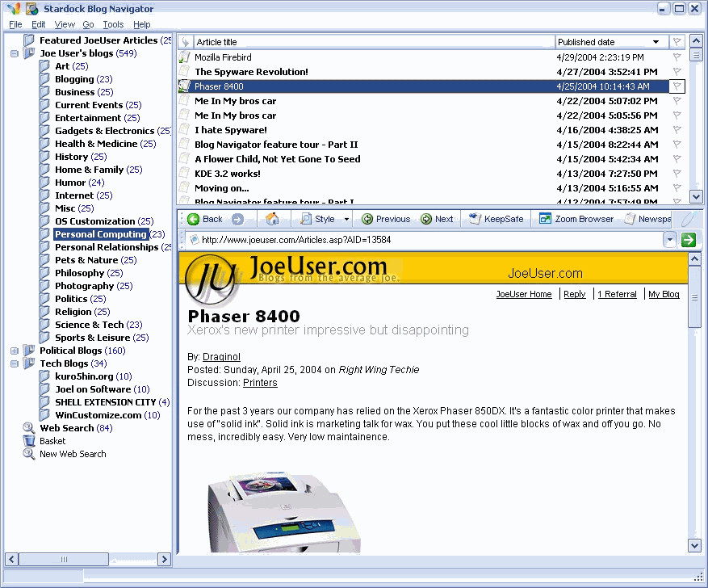Viewport: 708px width, 588px height.
Task: Select Joel on Software feed icon
Action: click(44, 389)
